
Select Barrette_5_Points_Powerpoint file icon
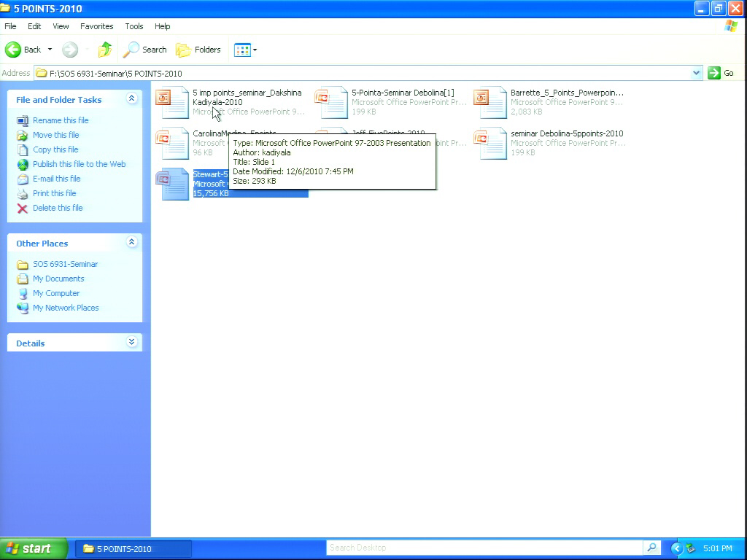click(490, 102)
